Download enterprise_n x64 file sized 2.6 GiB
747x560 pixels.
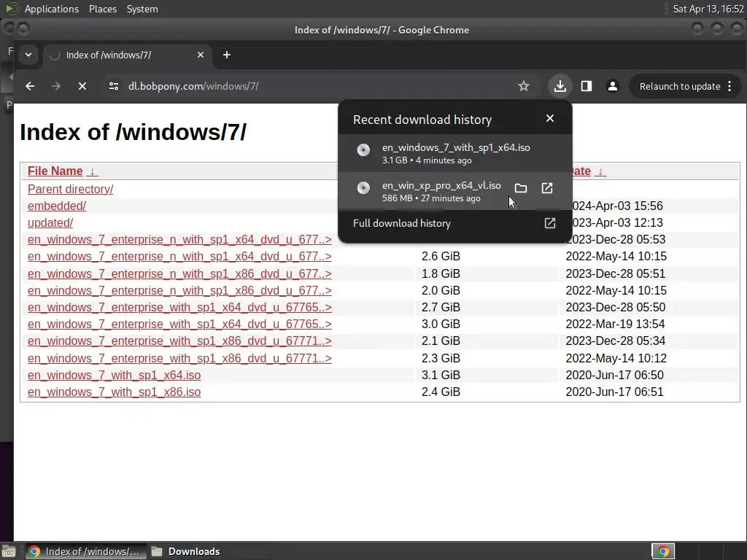[x=179, y=256]
